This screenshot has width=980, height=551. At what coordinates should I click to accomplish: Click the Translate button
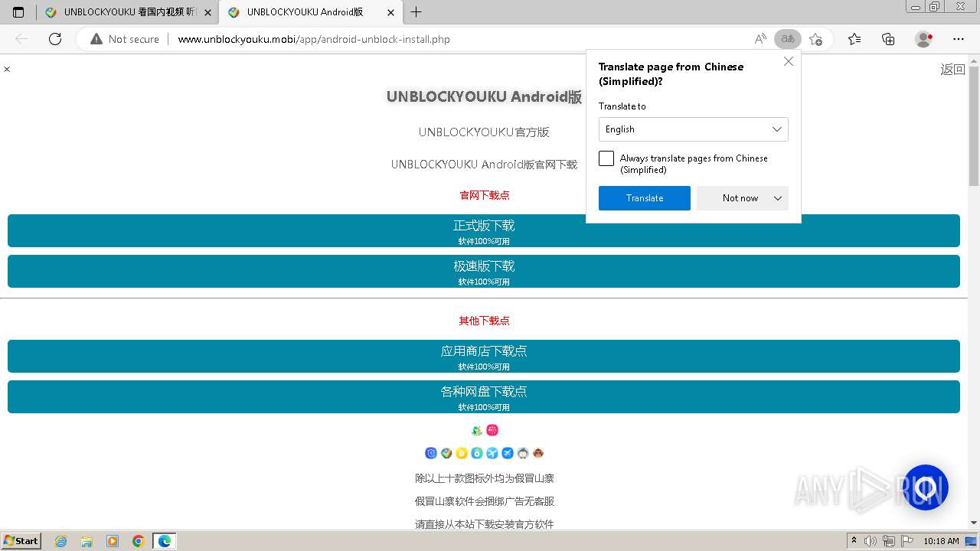tap(645, 198)
